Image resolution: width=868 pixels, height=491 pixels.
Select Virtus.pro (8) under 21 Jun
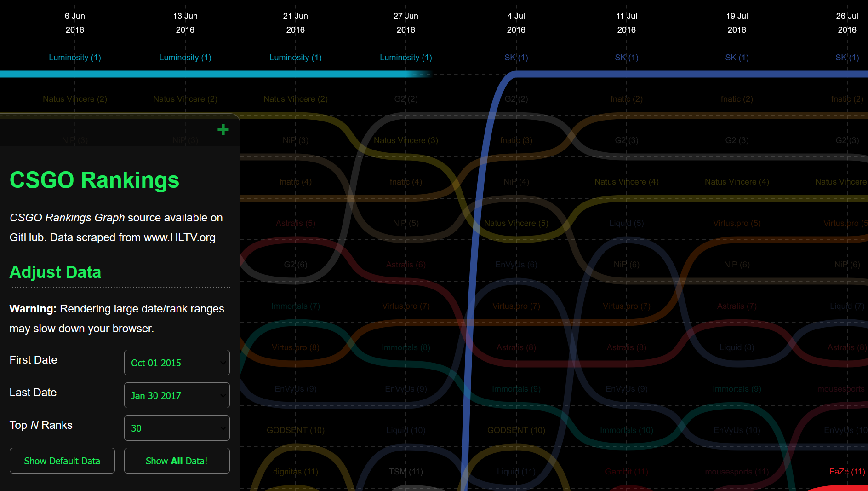click(x=296, y=347)
